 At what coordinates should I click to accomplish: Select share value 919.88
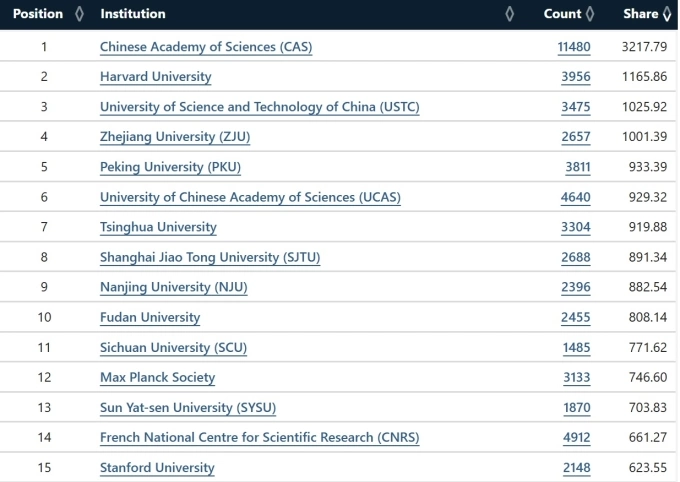[648, 227]
